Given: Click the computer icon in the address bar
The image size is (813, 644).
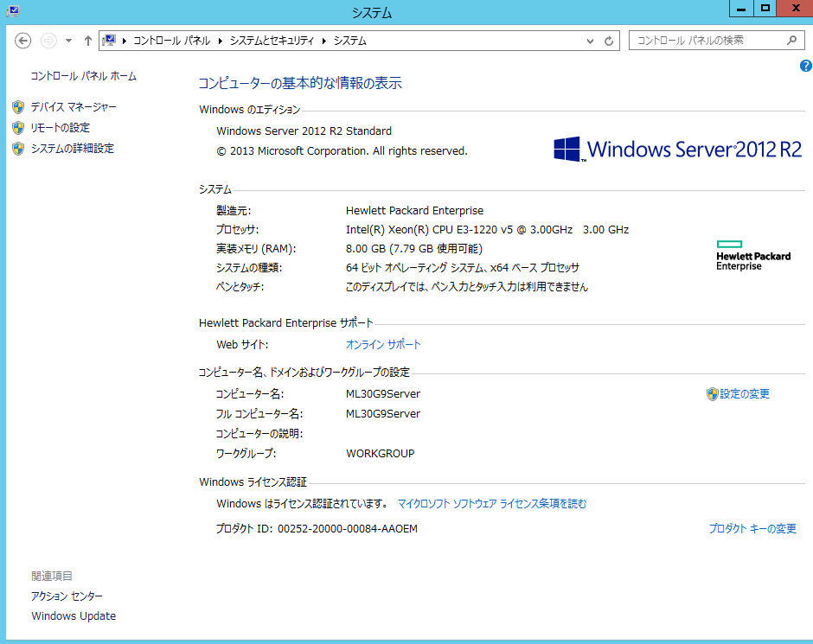Looking at the screenshot, I should (109, 41).
